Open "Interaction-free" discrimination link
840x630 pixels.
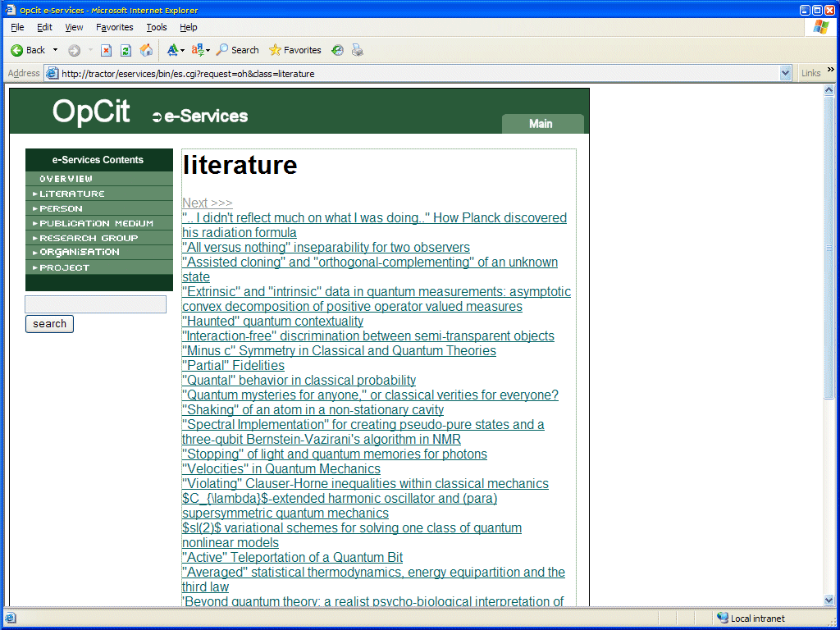[x=368, y=336]
